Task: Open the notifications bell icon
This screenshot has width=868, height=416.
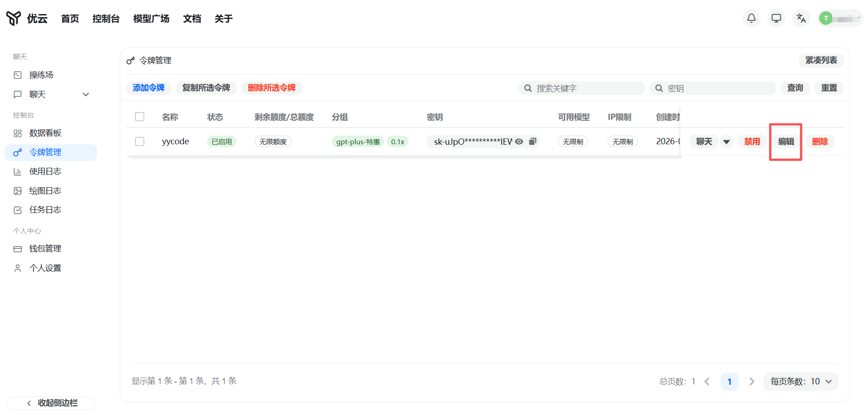Action: point(751,18)
